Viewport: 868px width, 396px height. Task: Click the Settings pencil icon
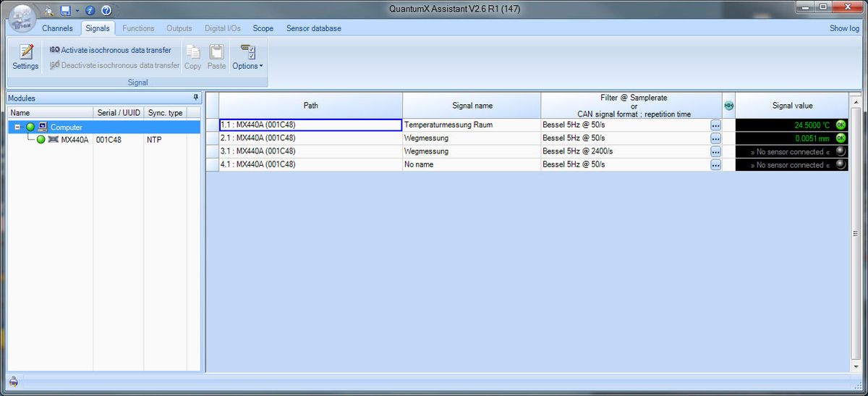pos(25,52)
